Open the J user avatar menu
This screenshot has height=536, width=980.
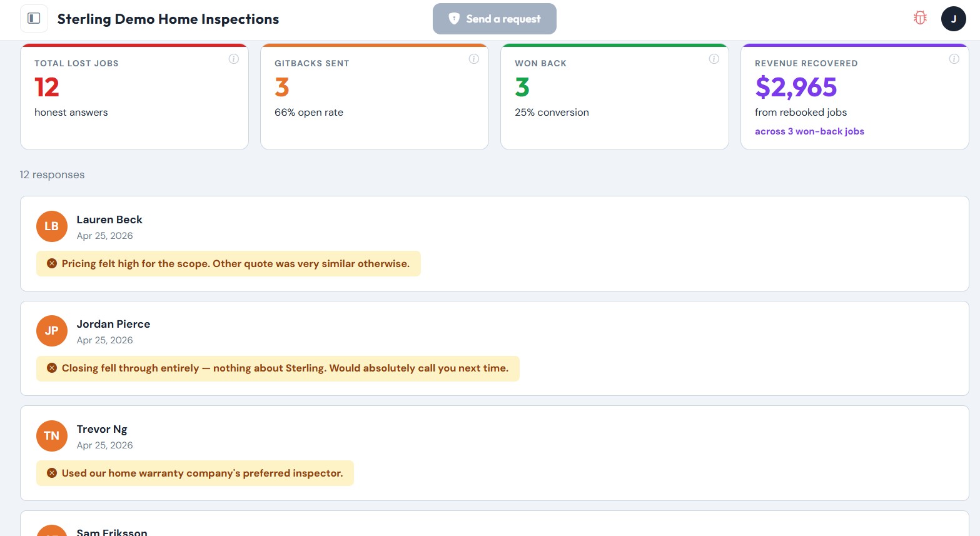tap(953, 19)
